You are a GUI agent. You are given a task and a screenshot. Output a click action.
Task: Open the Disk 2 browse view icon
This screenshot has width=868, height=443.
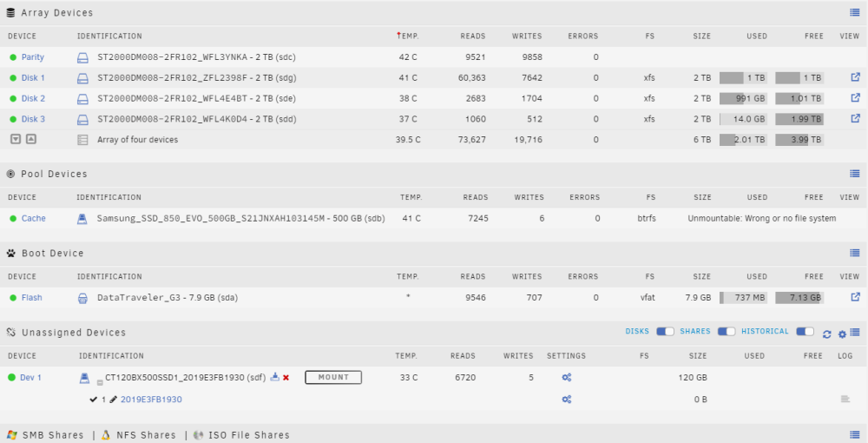(855, 98)
